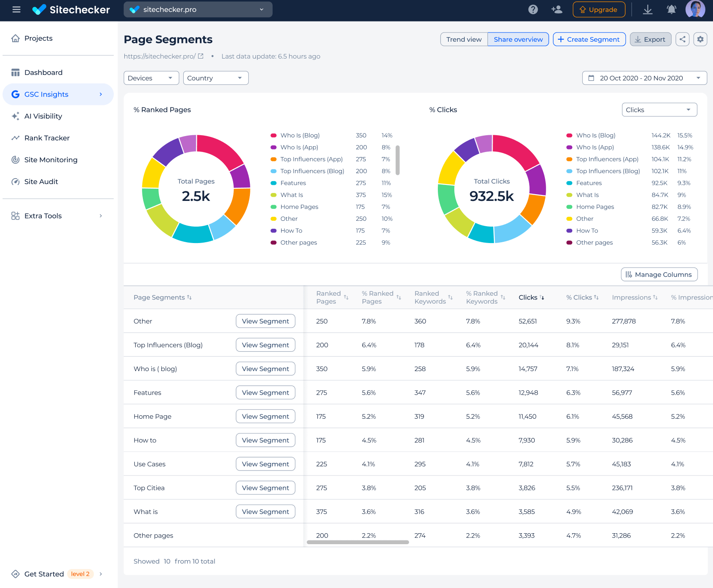Screen dimensions: 713x588
Task: Open the date range picker
Action: (x=644, y=78)
